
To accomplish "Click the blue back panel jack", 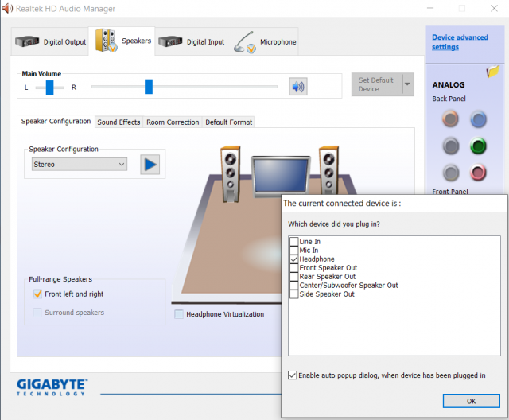I will coord(478,119).
